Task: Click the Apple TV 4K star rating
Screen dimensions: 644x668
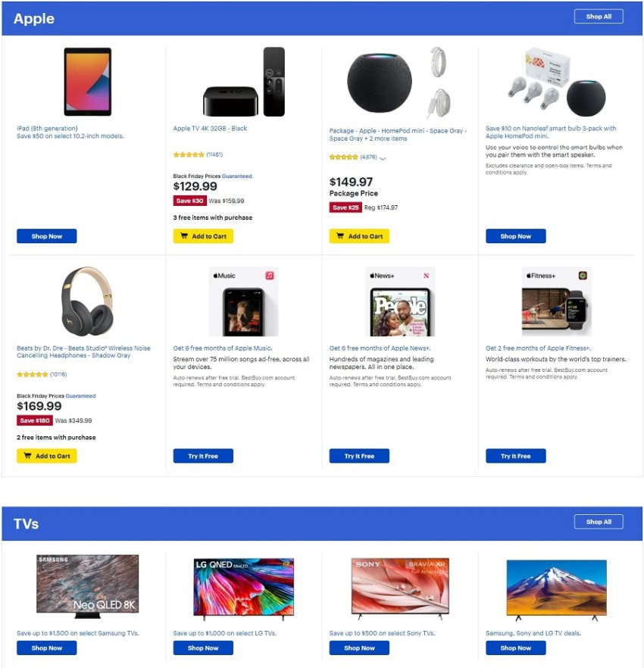Action: tap(189, 155)
